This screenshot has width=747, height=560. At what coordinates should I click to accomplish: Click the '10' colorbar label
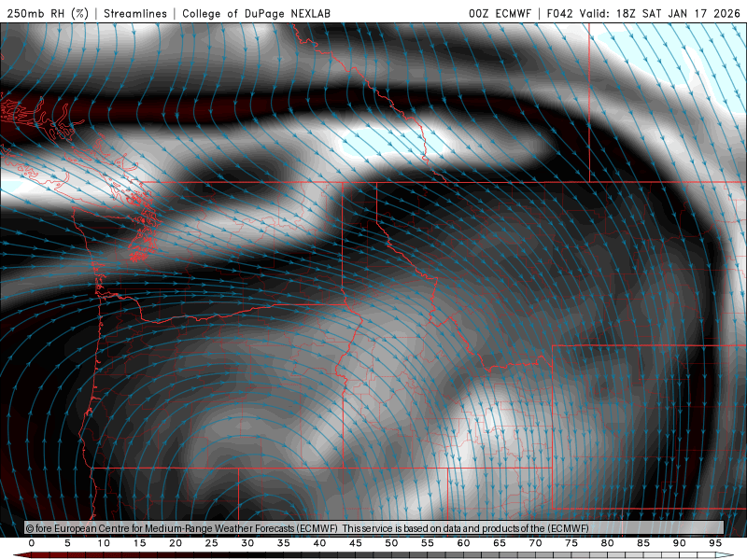coord(104,543)
